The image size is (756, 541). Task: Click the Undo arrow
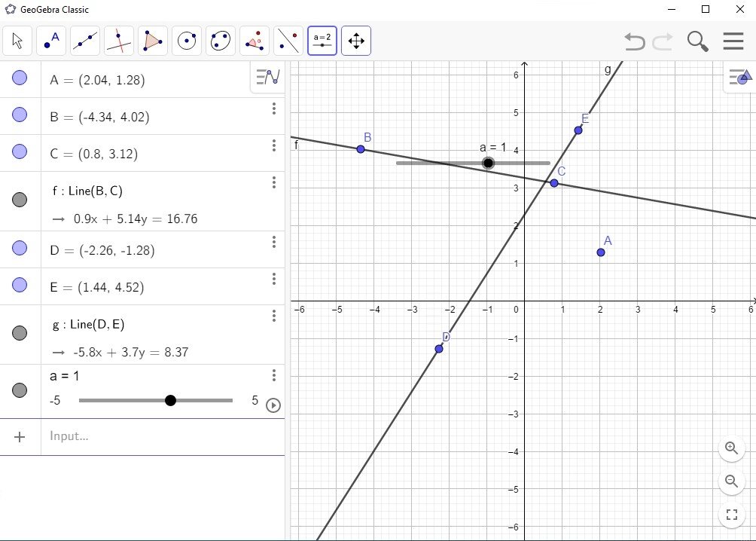(635, 41)
